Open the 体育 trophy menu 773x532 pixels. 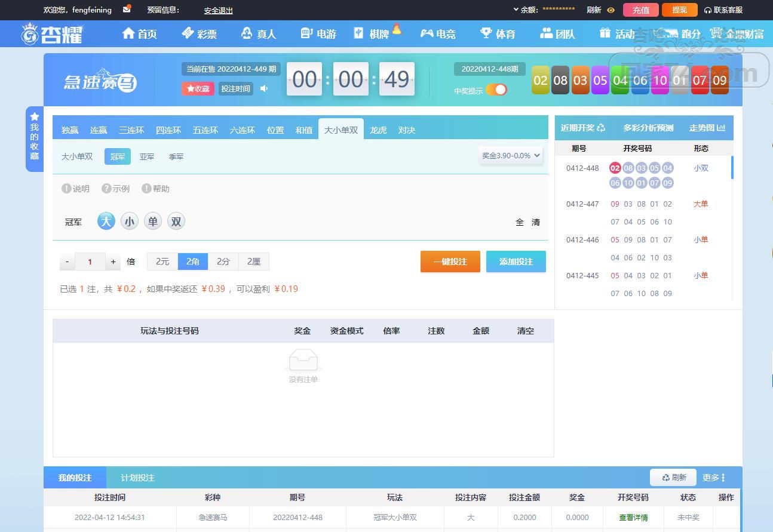[x=486, y=33]
